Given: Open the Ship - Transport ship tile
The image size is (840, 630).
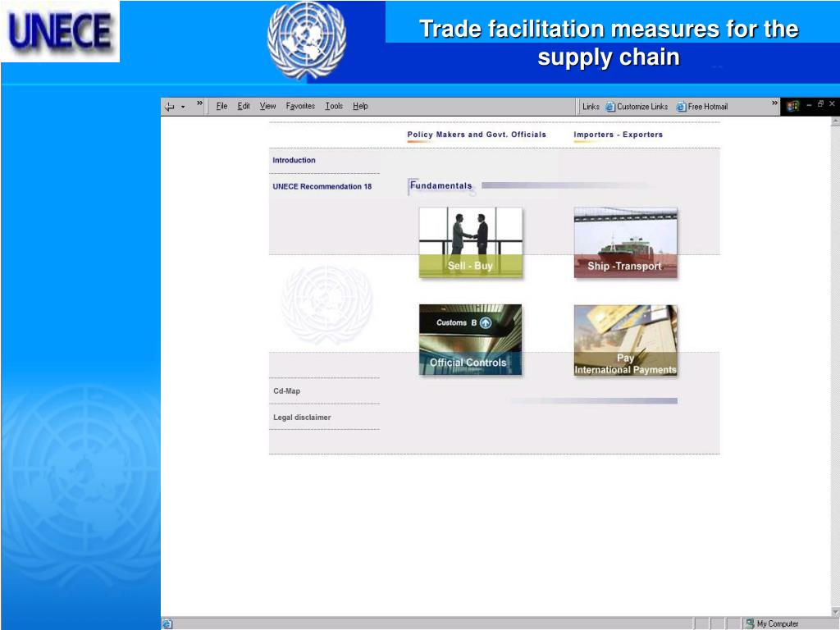Looking at the screenshot, I should pyautogui.click(x=625, y=243).
